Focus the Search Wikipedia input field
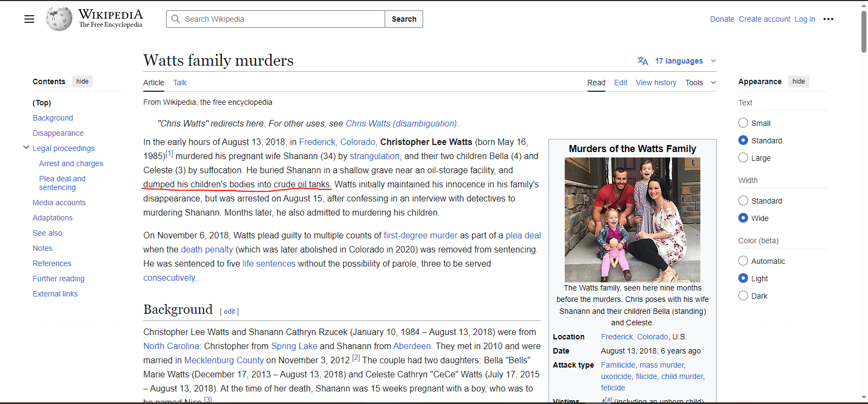This screenshot has height=404, width=868. tap(276, 19)
